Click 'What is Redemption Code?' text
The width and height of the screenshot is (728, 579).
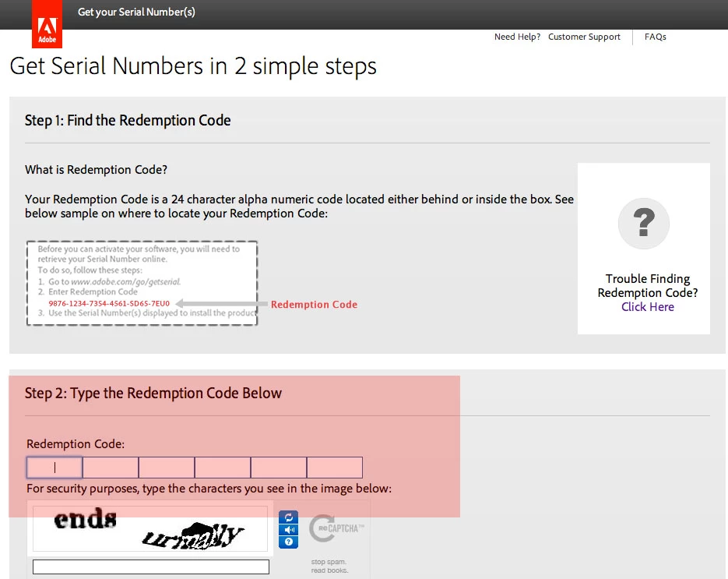96,170
